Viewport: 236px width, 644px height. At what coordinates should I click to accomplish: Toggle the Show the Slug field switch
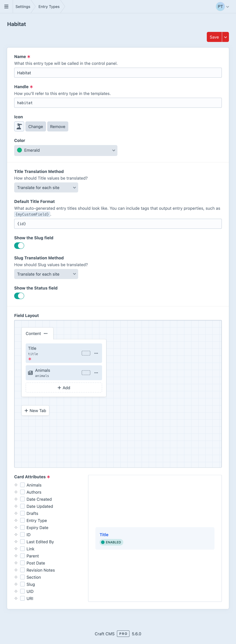tap(19, 246)
